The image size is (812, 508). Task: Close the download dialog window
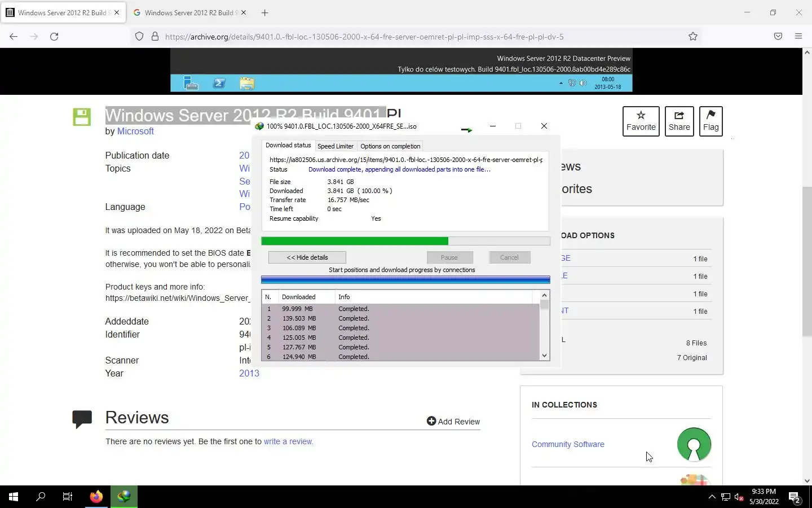click(544, 126)
